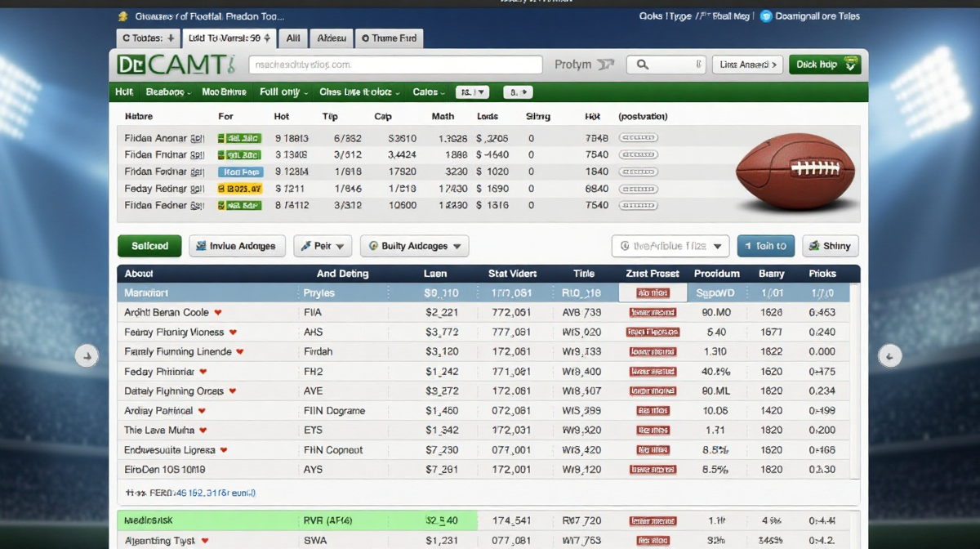Click the address field next to the logo

[x=395, y=65]
